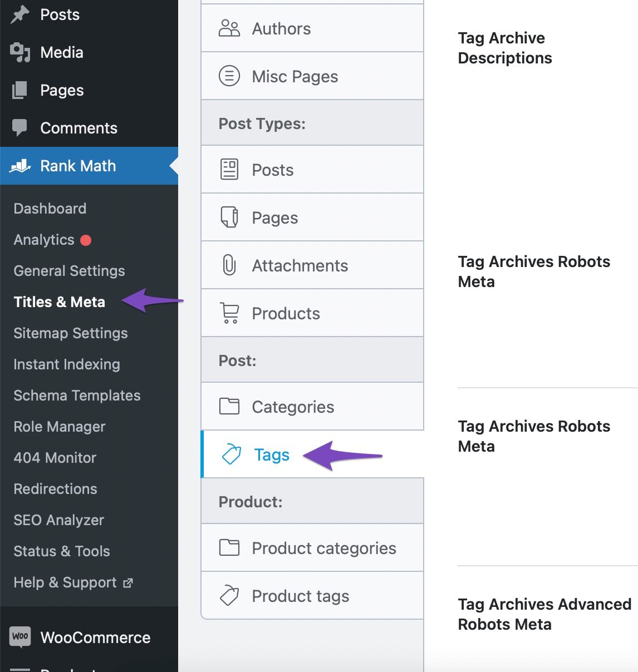Launch SEO Analyzer
The image size is (638, 672).
click(59, 520)
